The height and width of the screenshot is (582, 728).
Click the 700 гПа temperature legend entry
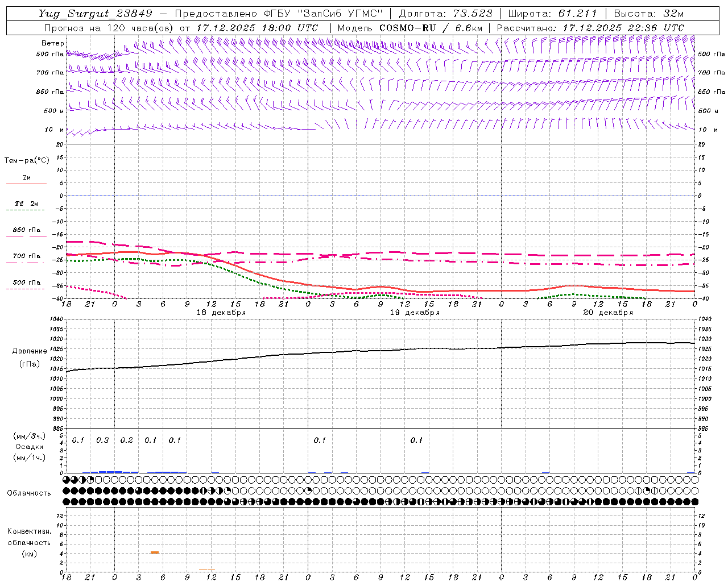[x=26, y=259]
